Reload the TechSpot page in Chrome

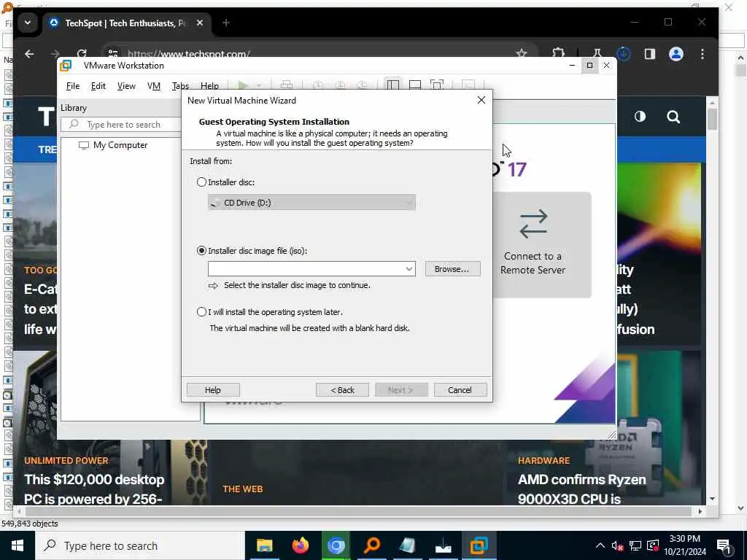pyautogui.click(x=82, y=54)
